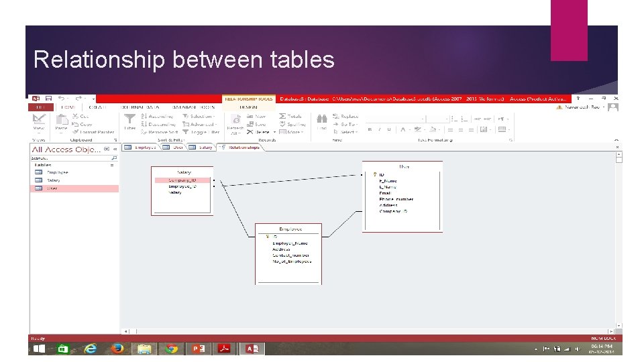Select Company_ID field in Salary table
Image resolution: width=644 pixels, height=362 pixels.
182,180
